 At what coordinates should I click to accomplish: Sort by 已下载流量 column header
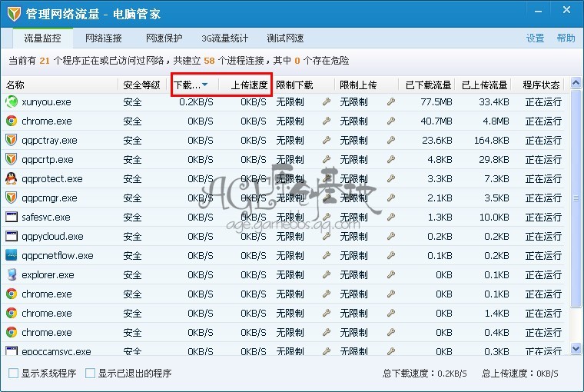click(x=428, y=85)
